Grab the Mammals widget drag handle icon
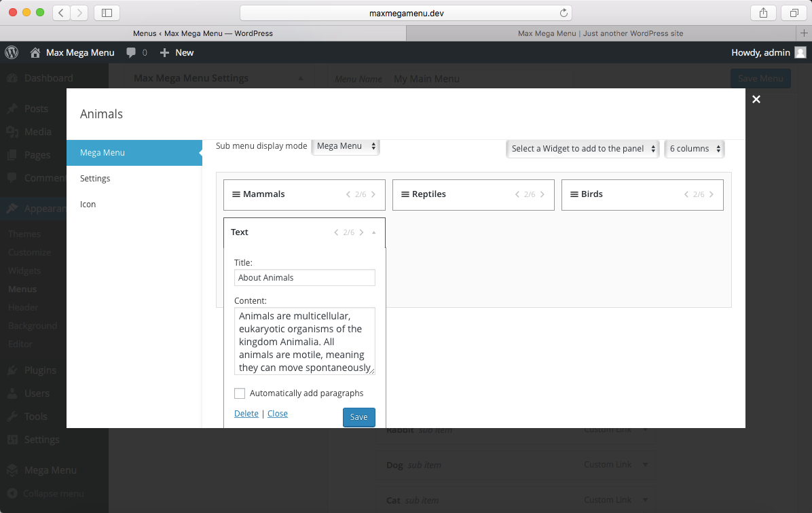812x513 pixels. pos(236,194)
